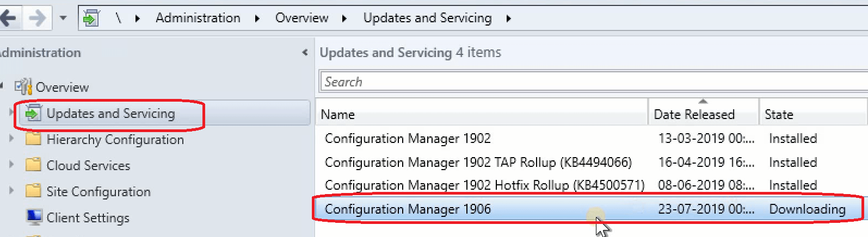Expand the arrow after Overview breadcrumb

[x=344, y=18]
